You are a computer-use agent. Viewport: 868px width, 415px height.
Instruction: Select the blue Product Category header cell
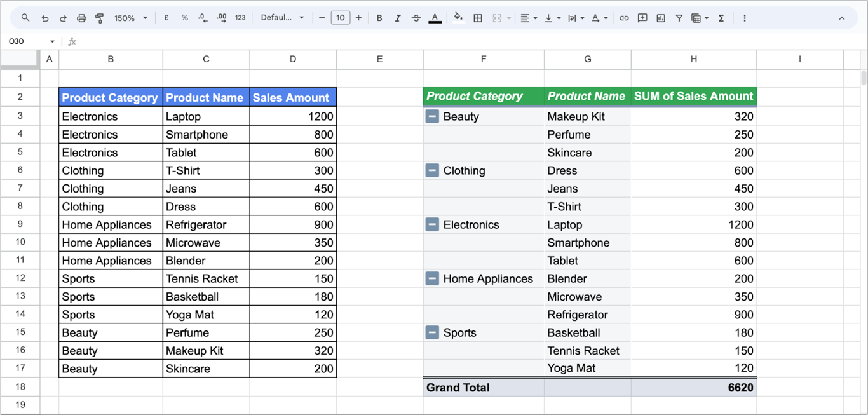pos(111,97)
